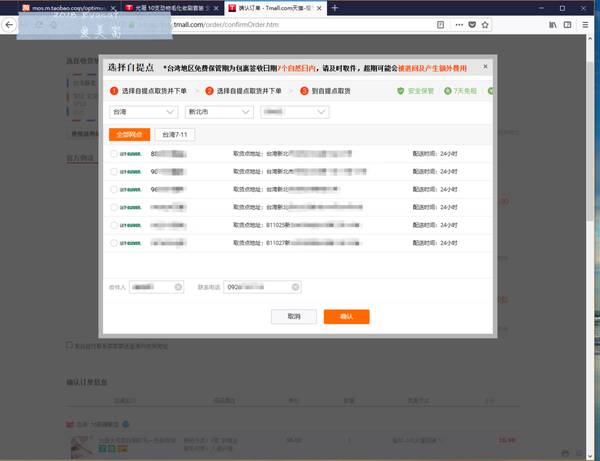Select pickup point with address 811025
This screenshot has height=461, width=600.
114,225
